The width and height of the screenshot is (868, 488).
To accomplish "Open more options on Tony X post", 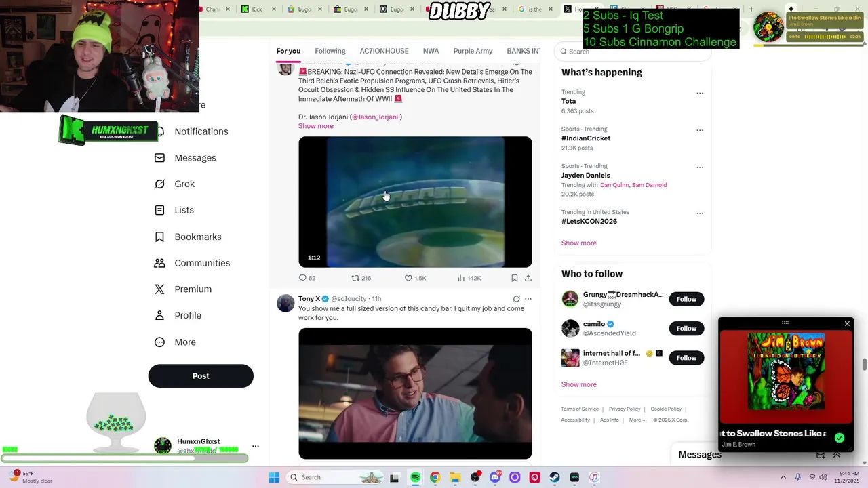I will coord(528,299).
